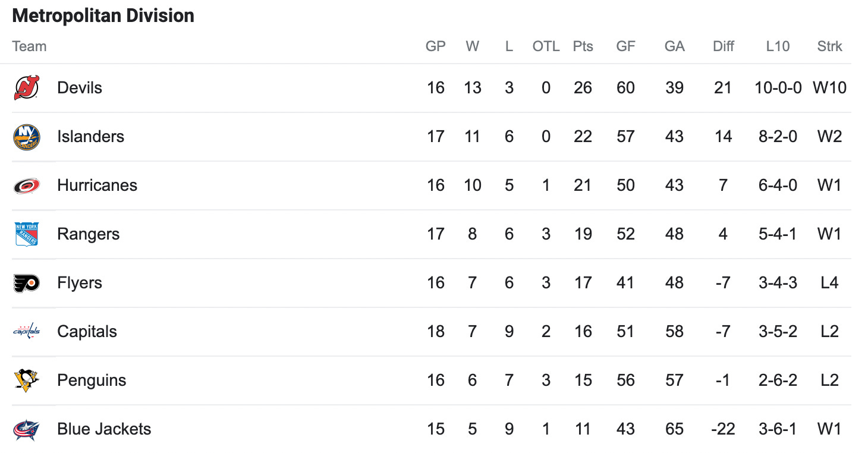Click the Hurricanes team logo

coord(27,185)
